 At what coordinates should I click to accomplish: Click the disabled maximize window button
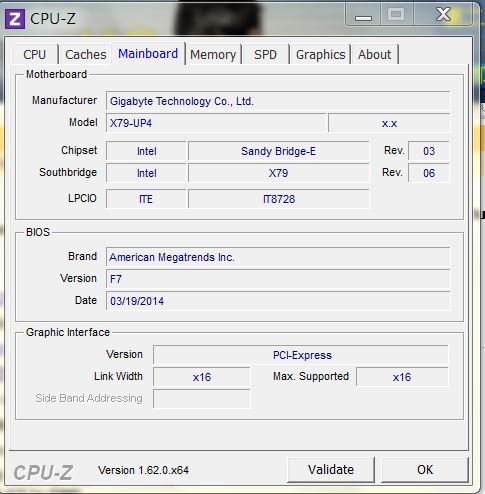396,15
